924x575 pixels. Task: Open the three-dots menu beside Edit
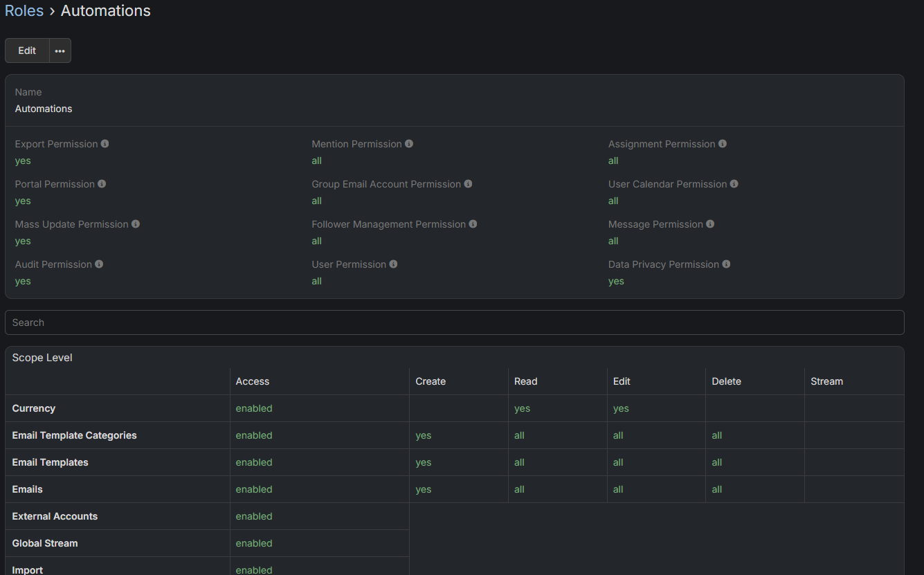(x=60, y=51)
